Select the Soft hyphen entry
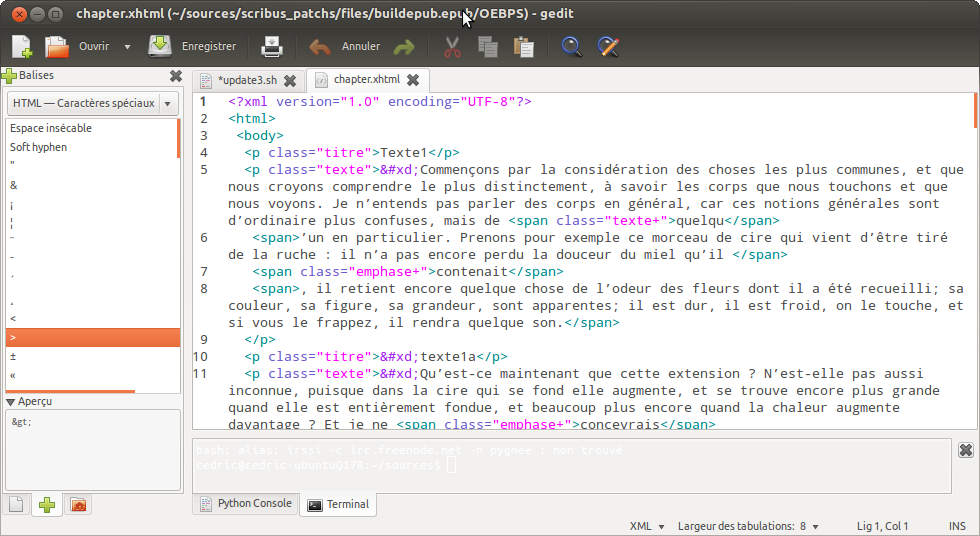Viewport: 980px width, 536px height. point(92,147)
